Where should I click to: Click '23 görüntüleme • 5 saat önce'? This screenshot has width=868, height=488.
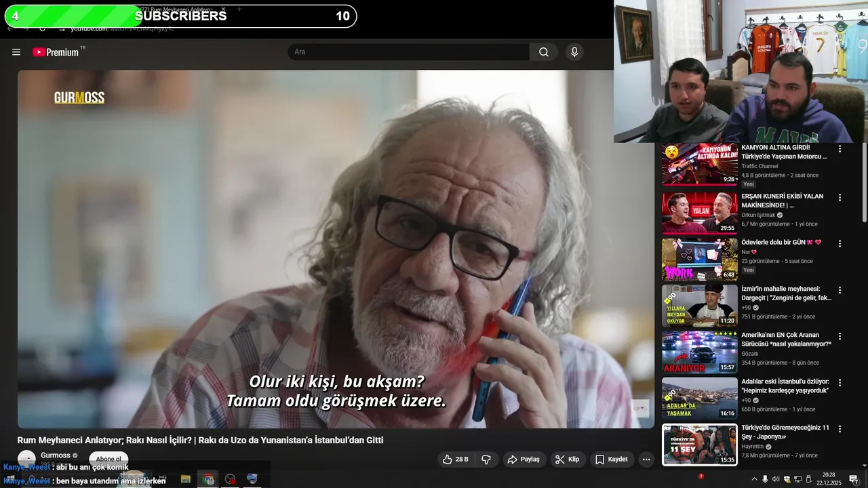click(x=777, y=261)
